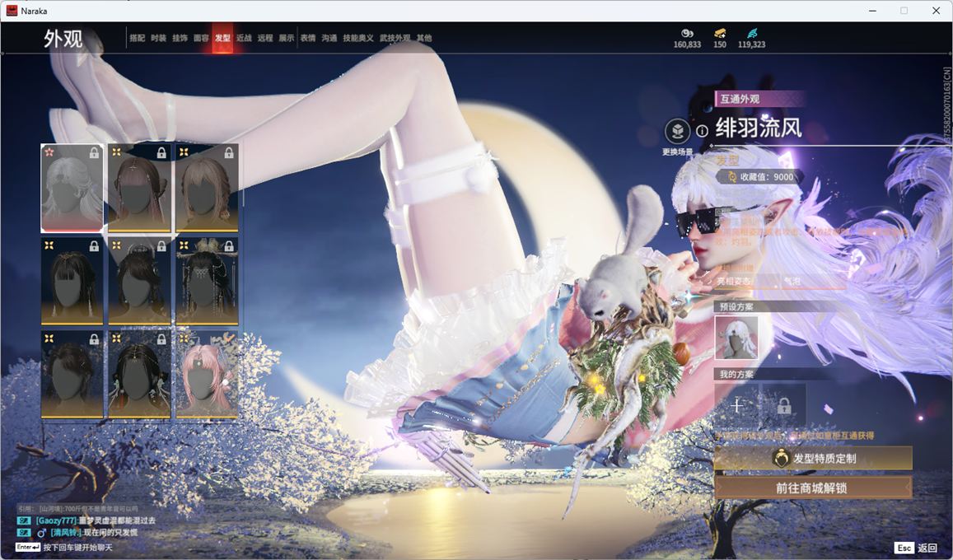Click the 前往商城解锁 button
Image resolution: width=953 pixels, height=560 pixels.
(813, 488)
